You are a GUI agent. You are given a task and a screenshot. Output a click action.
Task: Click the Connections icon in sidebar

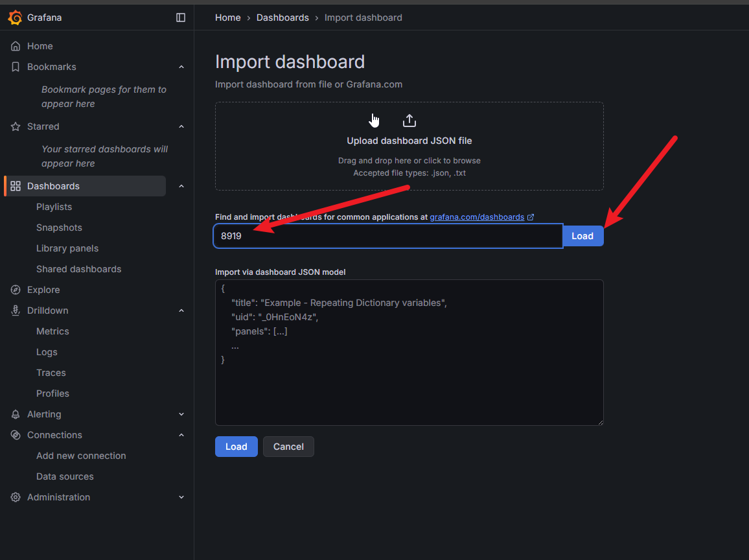coord(16,435)
